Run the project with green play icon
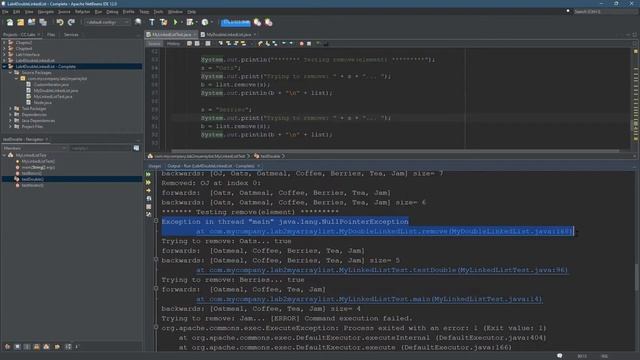The height and width of the screenshot is (360, 640). (176, 22)
